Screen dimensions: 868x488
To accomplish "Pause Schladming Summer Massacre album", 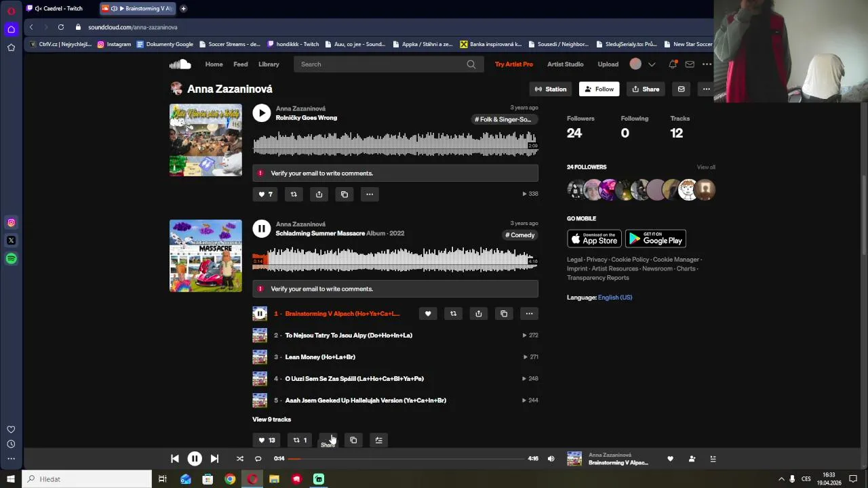I will (x=262, y=229).
